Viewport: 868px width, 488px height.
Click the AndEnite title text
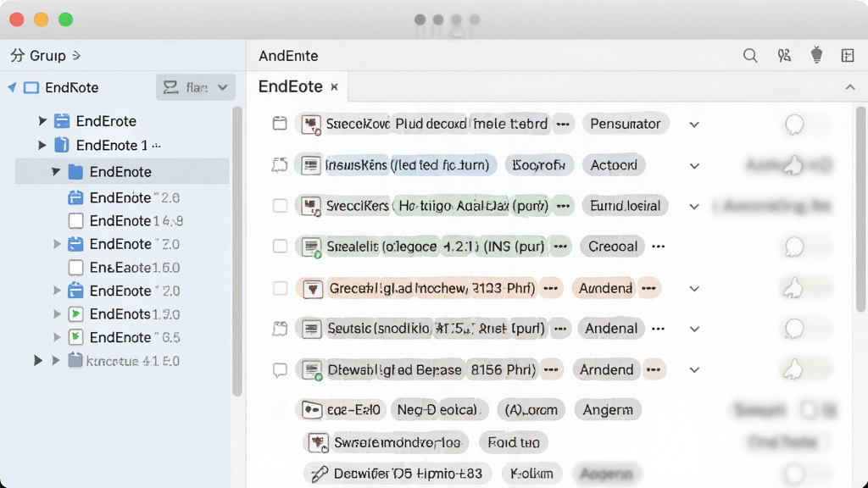288,55
